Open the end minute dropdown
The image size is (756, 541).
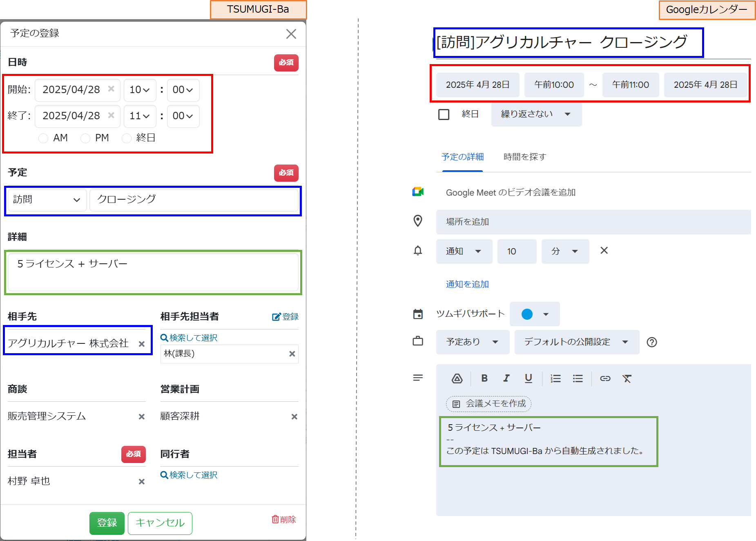(x=183, y=116)
